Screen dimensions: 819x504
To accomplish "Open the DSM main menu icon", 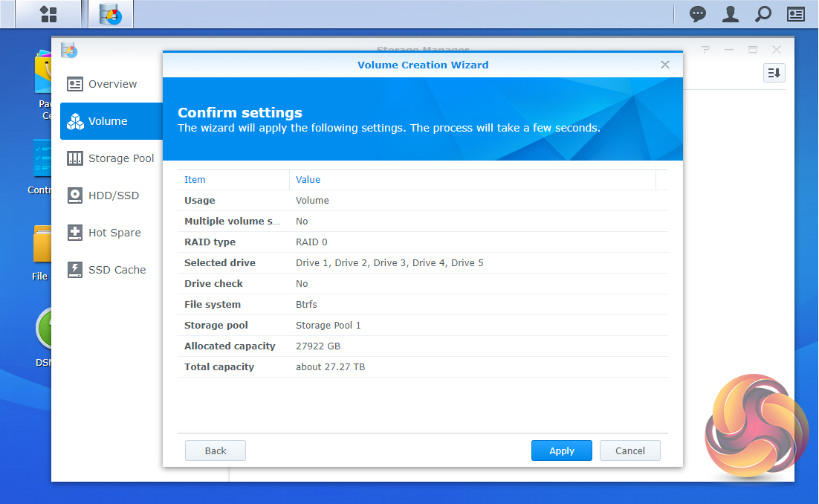I will click(x=48, y=14).
